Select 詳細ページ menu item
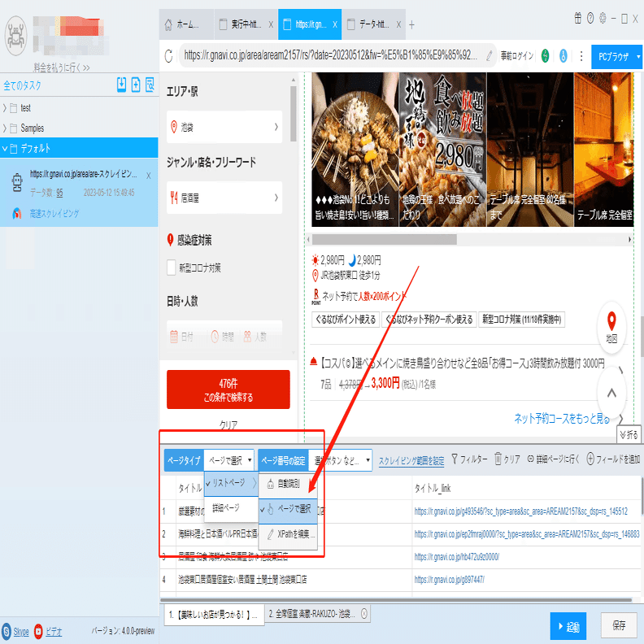Viewport: 644px width, 644px height. coord(231,508)
